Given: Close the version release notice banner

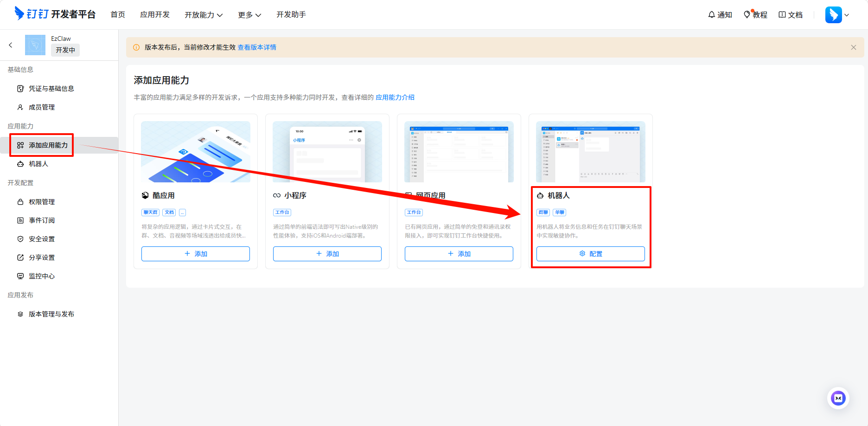Looking at the screenshot, I should [853, 47].
